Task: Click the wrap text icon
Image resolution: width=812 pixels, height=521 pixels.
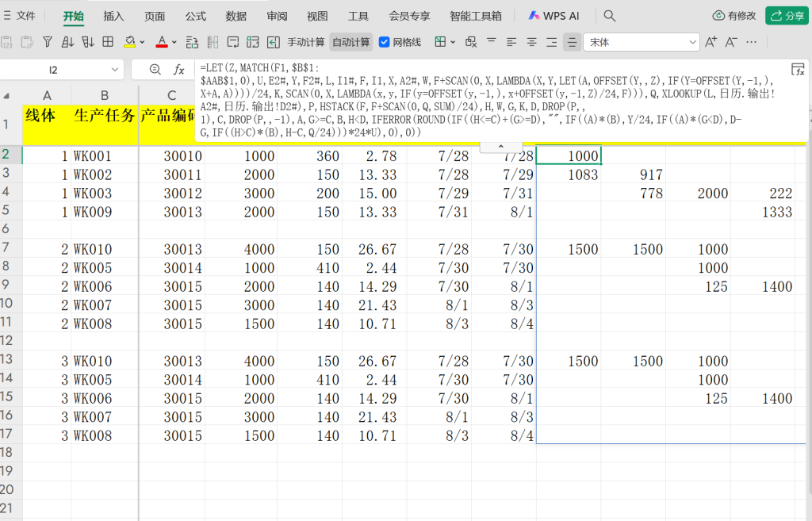Action: pyautogui.click(x=233, y=42)
